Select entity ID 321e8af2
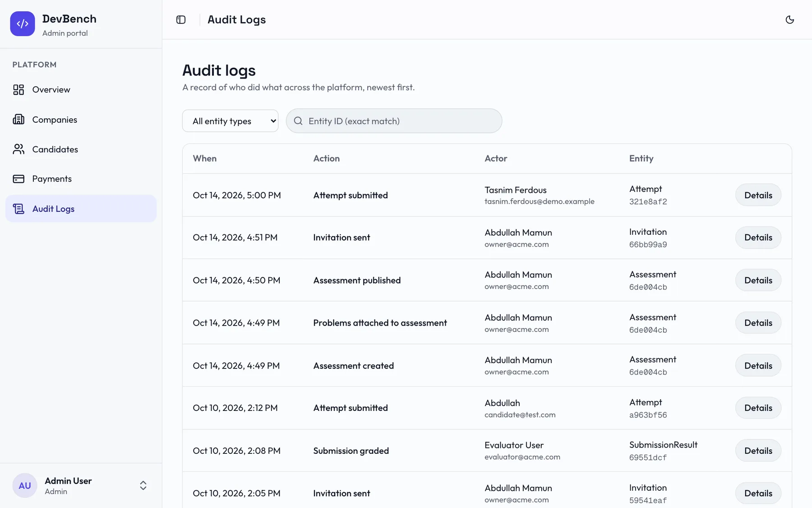This screenshot has width=812, height=508. pos(648,202)
